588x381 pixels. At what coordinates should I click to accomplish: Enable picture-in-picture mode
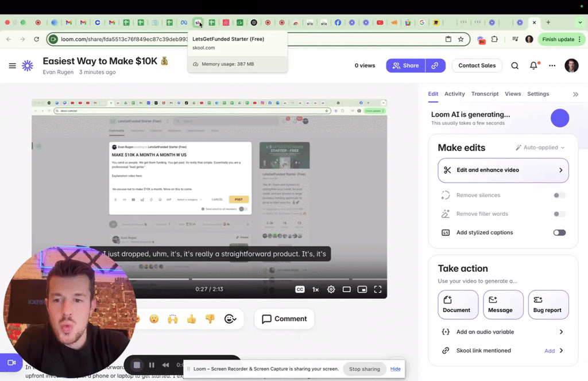point(362,289)
